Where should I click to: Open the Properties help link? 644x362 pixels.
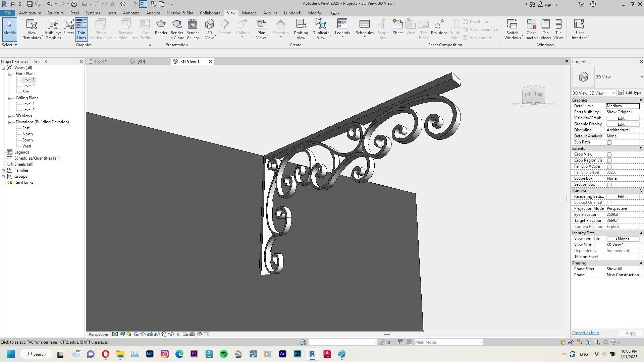pos(585,333)
